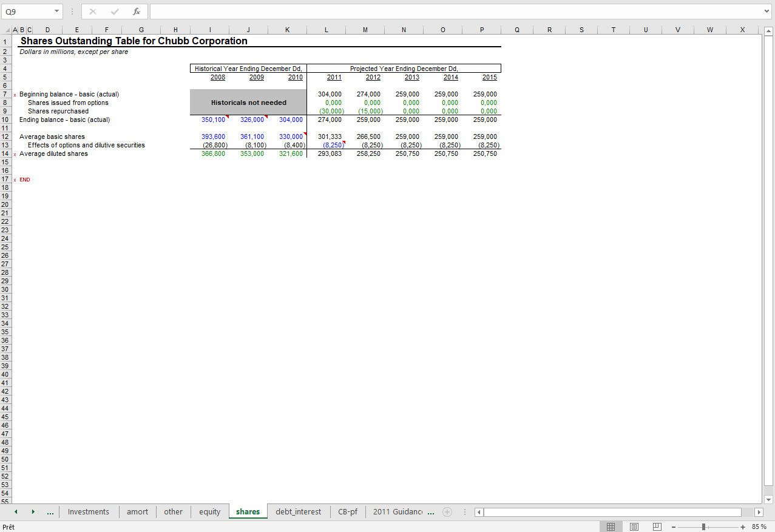Open the Name Box dropdown arrow
Image resolution: width=775 pixels, height=532 pixels.
click(56, 12)
